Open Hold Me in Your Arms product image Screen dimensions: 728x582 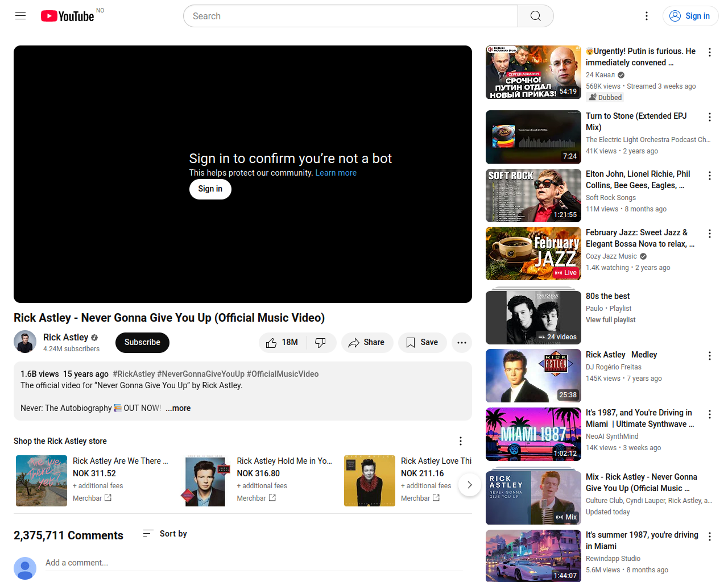click(x=205, y=481)
